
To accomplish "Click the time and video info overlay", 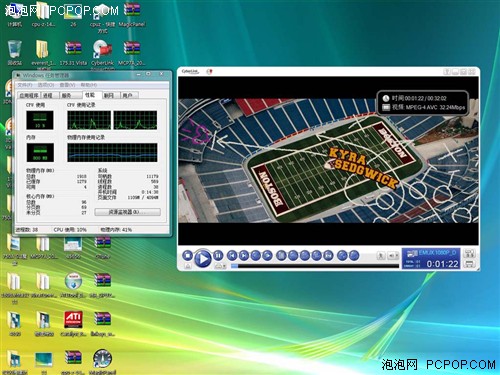I will pyautogui.click(x=423, y=103).
